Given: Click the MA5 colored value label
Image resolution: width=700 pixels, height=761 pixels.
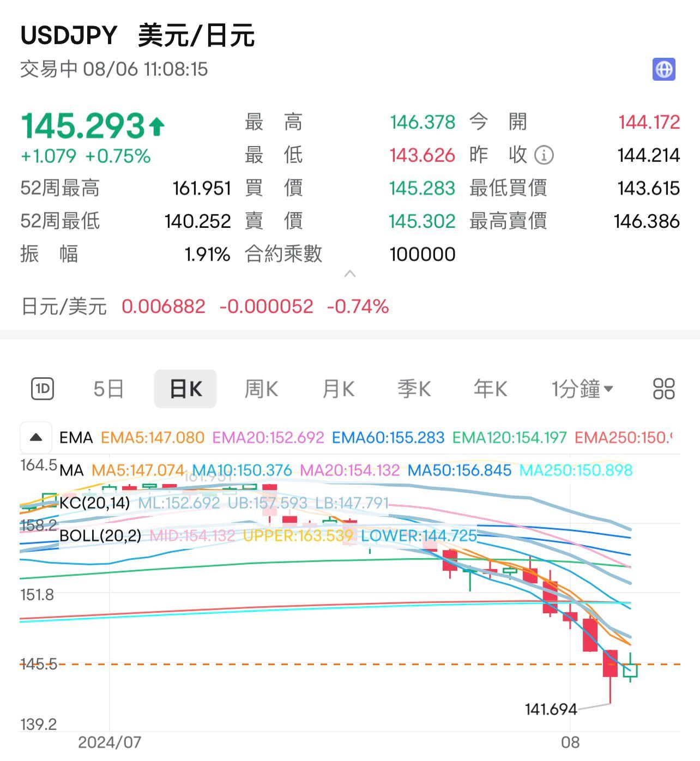Looking at the screenshot, I should tap(137, 470).
